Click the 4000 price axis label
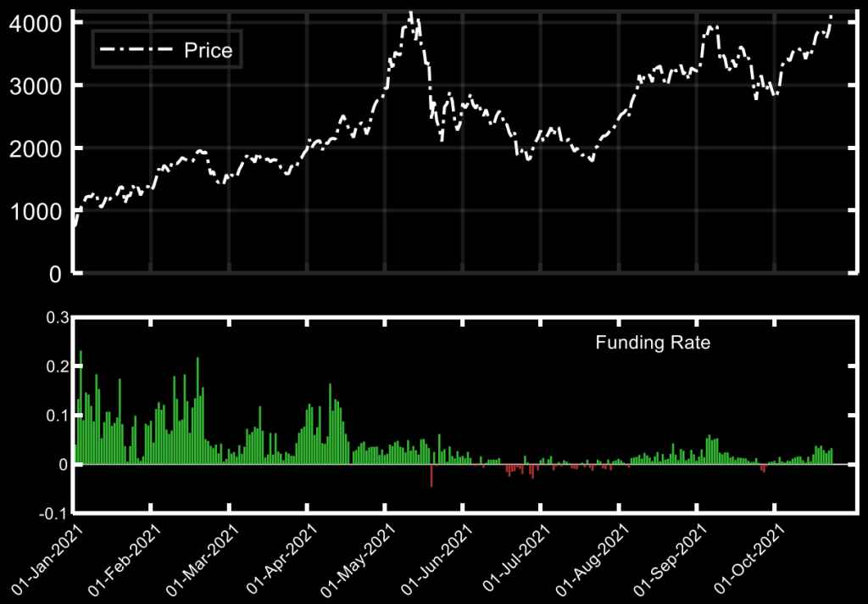 pos(34,23)
